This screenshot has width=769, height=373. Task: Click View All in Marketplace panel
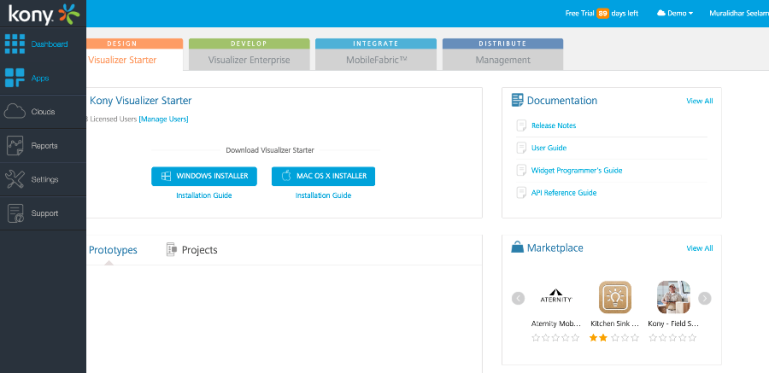click(x=700, y=249)
